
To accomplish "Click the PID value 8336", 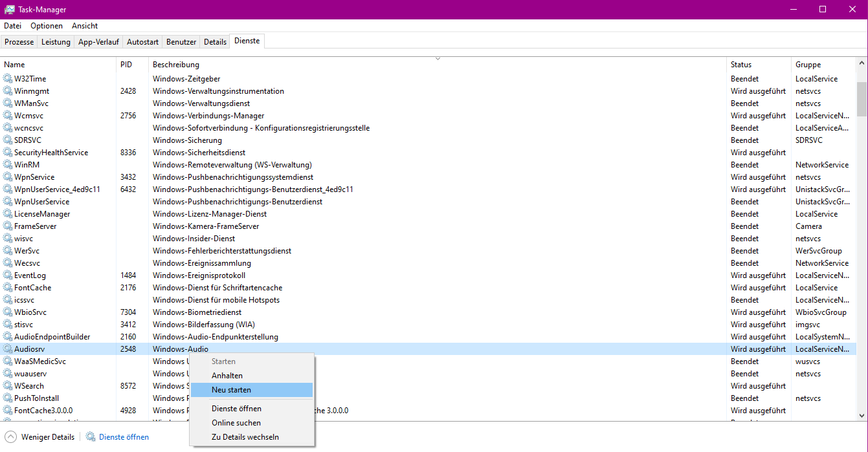I will point(128,153).
